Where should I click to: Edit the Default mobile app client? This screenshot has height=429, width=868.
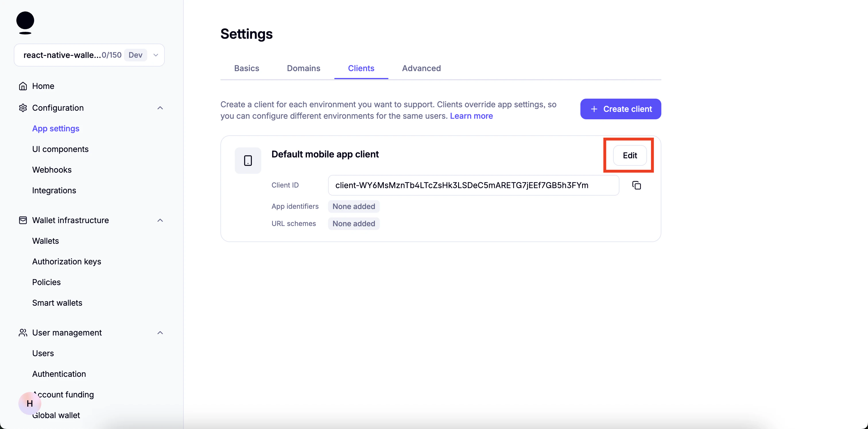pos(629,155)
